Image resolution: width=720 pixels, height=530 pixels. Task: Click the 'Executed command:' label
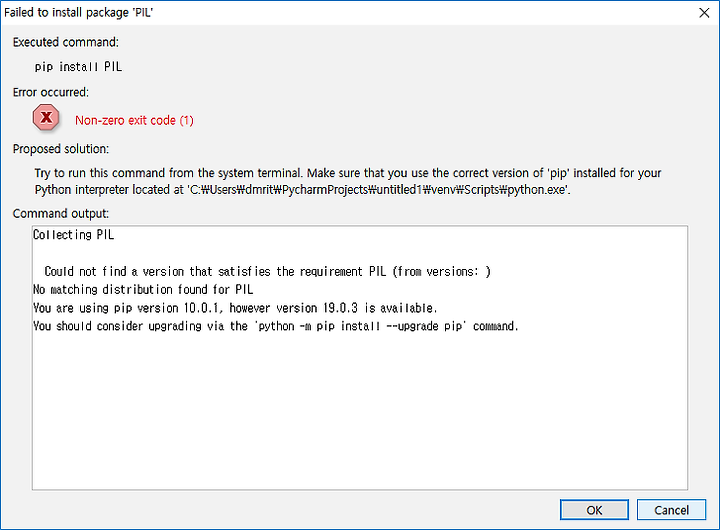(x=66, y=42)
